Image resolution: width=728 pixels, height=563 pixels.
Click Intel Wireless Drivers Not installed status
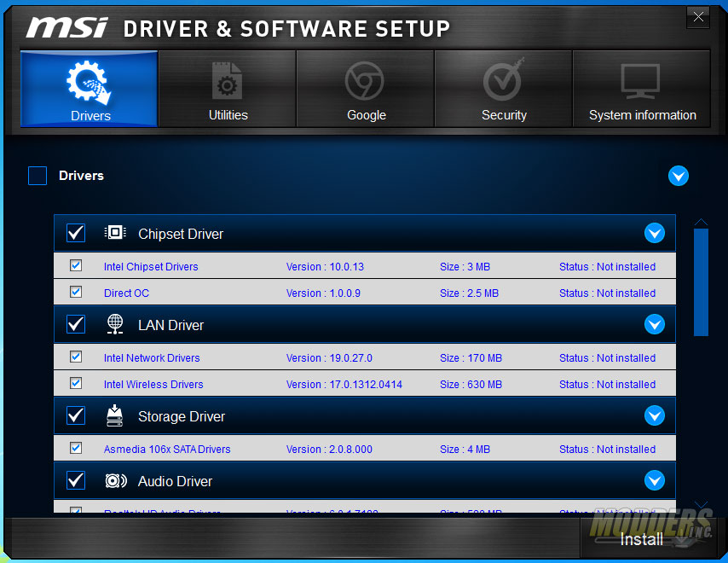click(607, 385)
